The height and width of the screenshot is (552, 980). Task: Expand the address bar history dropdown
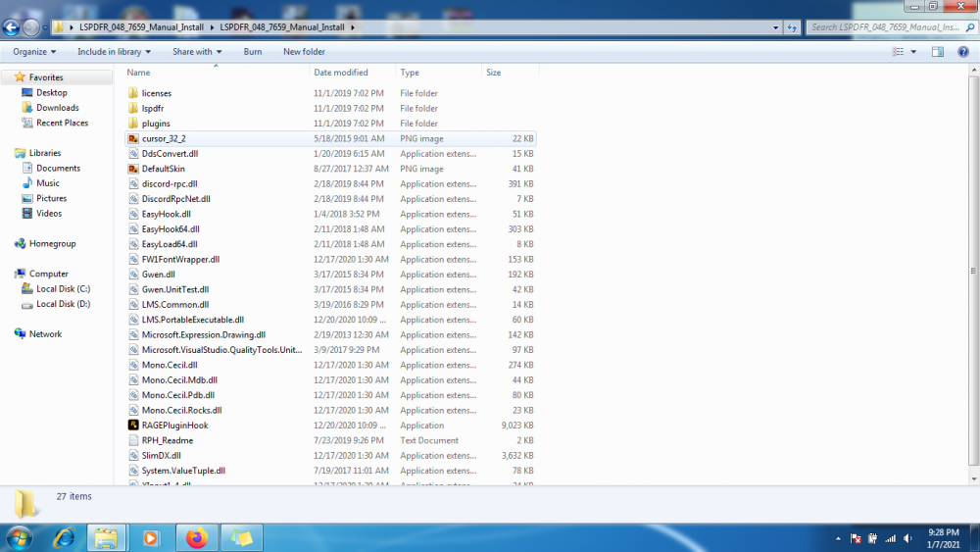click(775, 27)
